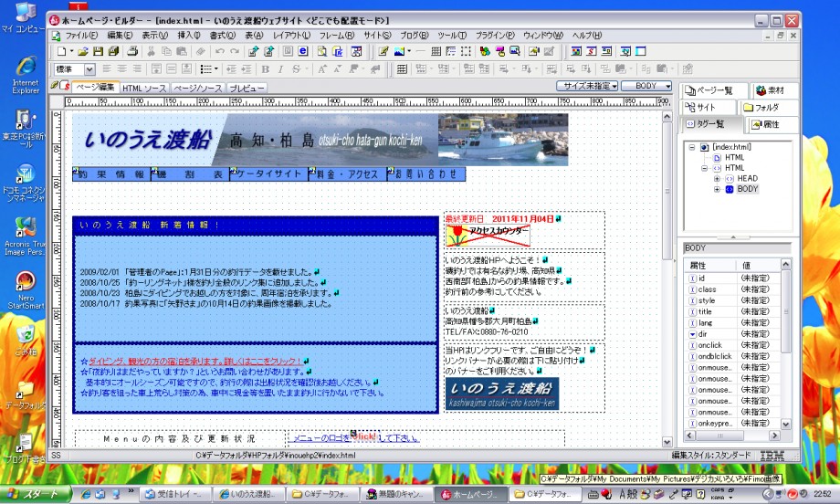Screen dimensions: 840x504
Task: Open the サイト(S) menu
Action: [x=377, y=36]
